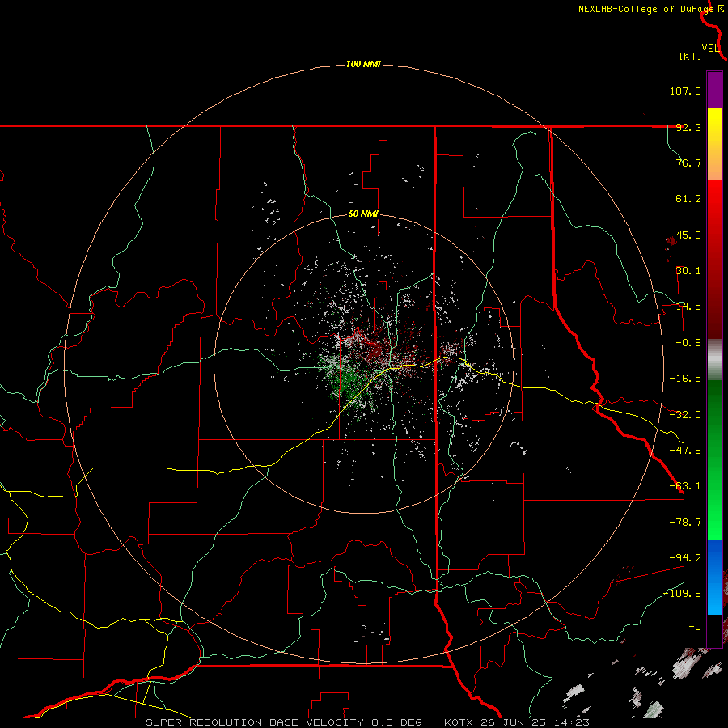Viewport: 728px width, 728px height.
Task: Click the 100 NMI range ring label
Action: point(363,64)
